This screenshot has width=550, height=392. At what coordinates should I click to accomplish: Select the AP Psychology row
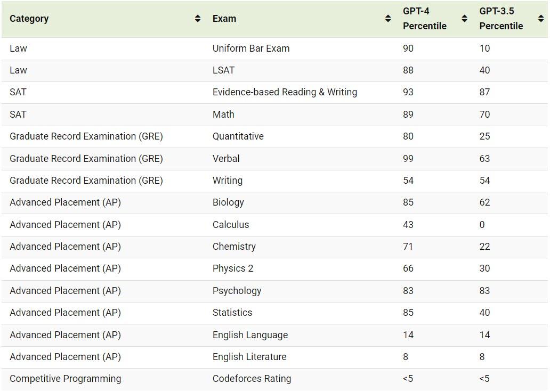[x=237, y=291]
